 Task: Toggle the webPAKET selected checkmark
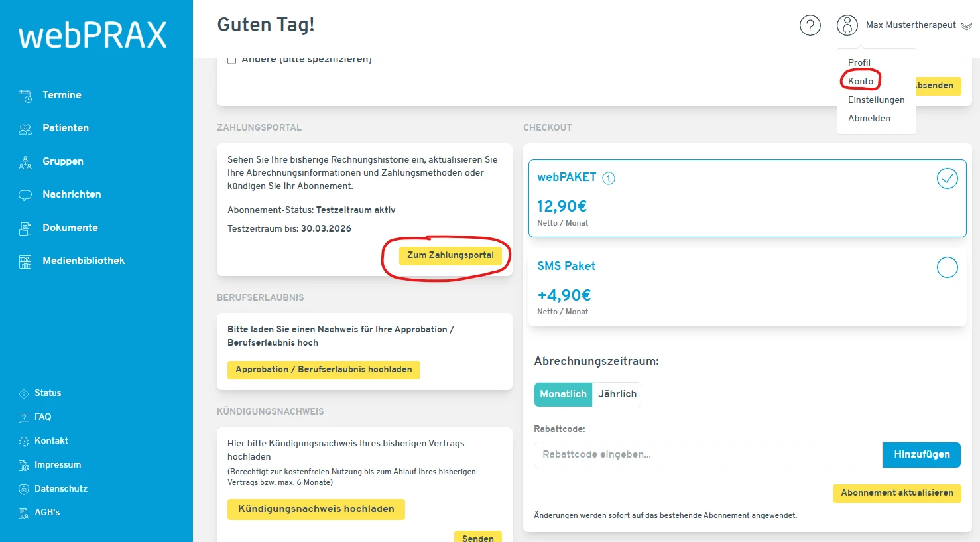pos(947,178)
